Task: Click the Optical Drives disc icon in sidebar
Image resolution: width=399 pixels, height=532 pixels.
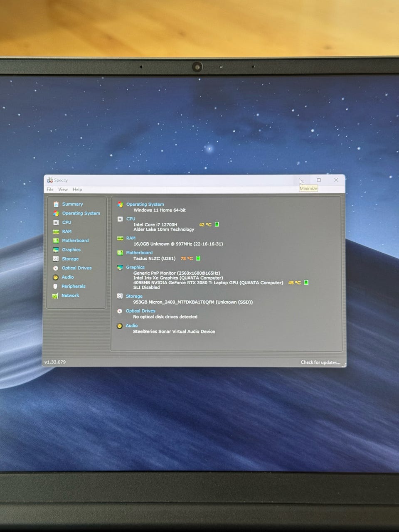Action: coord(56,268)
